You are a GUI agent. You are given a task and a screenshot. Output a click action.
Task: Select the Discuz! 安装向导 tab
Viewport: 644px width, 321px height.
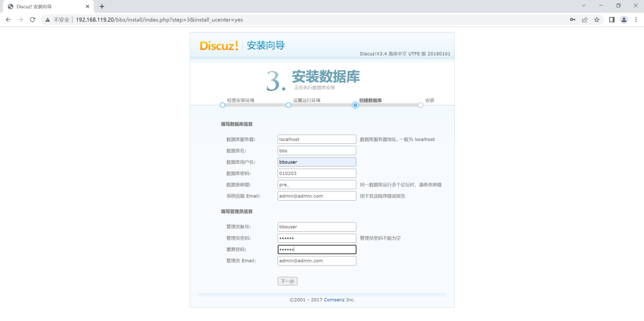[x=43, y=7]
